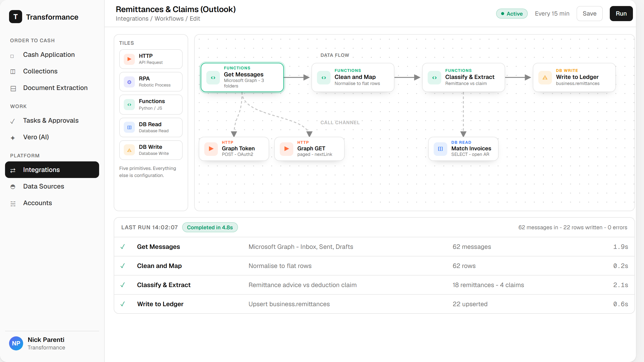
Task: Open Collections in sidebar
Action: click(x=52, y=71)
